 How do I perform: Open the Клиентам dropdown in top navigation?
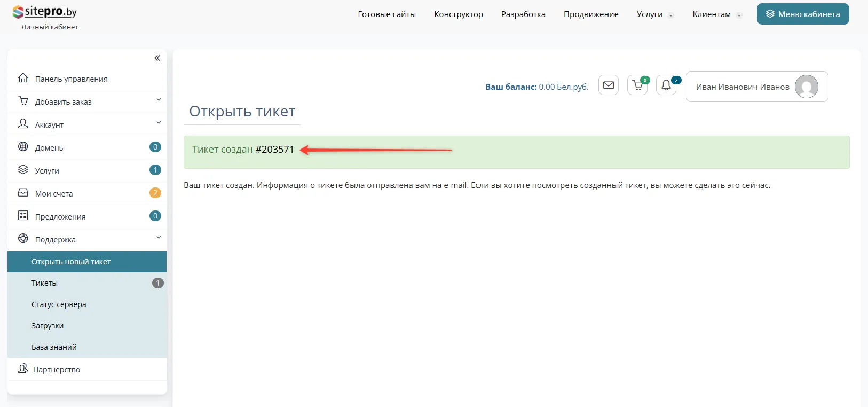tap(716, 14)
